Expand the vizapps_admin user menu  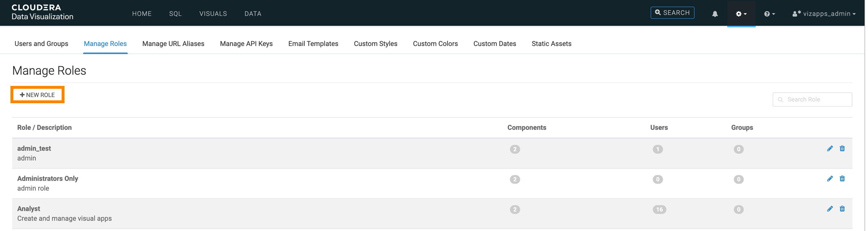click(x=824, y=14)
